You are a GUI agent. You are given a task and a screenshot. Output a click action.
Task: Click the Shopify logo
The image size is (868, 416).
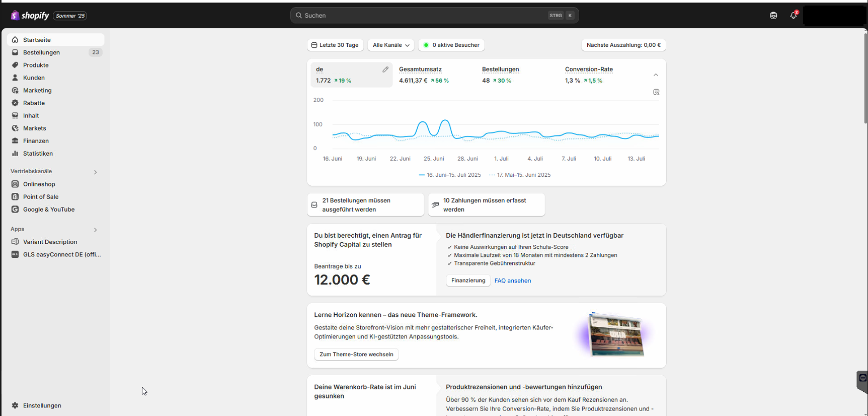click(x=30, y=16)
